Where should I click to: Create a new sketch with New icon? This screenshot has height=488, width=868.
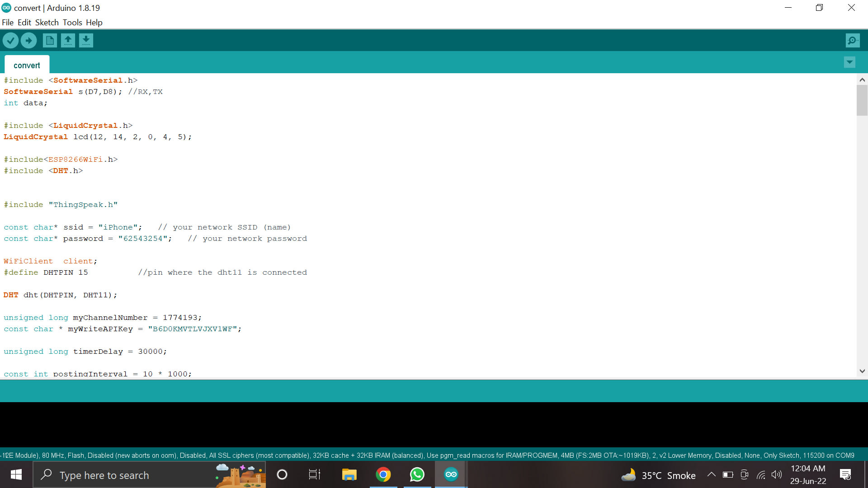click(x=50, y=41)
